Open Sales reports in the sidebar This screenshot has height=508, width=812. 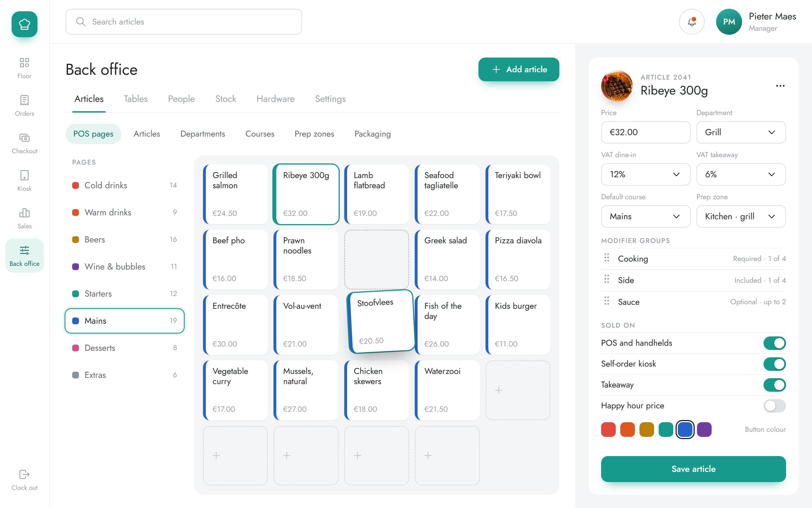coord(25,218)
